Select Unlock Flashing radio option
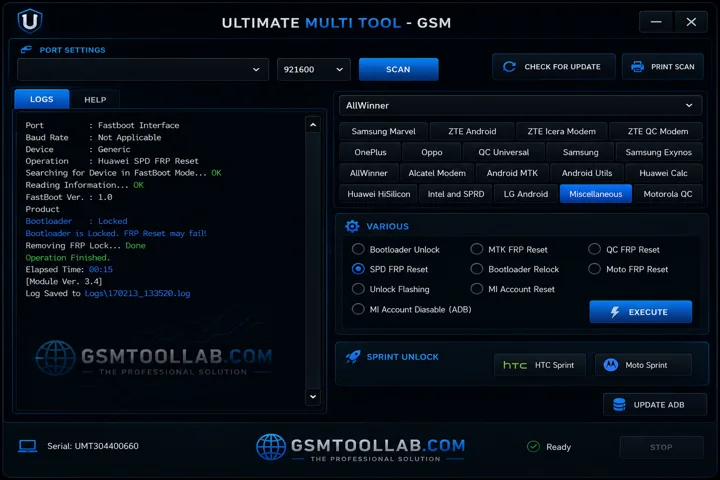720x480 pixels. (x=358, y=289)
